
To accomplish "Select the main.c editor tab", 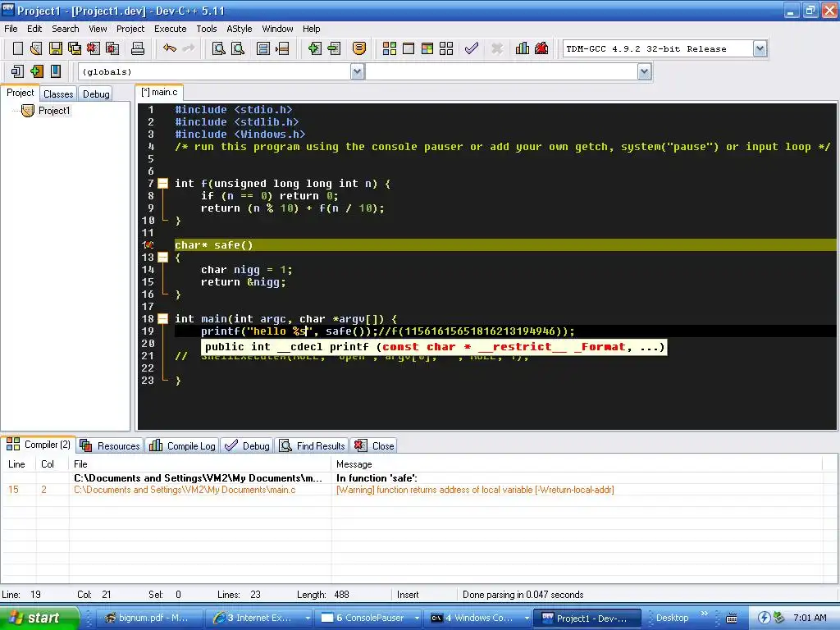I will 159,92.
